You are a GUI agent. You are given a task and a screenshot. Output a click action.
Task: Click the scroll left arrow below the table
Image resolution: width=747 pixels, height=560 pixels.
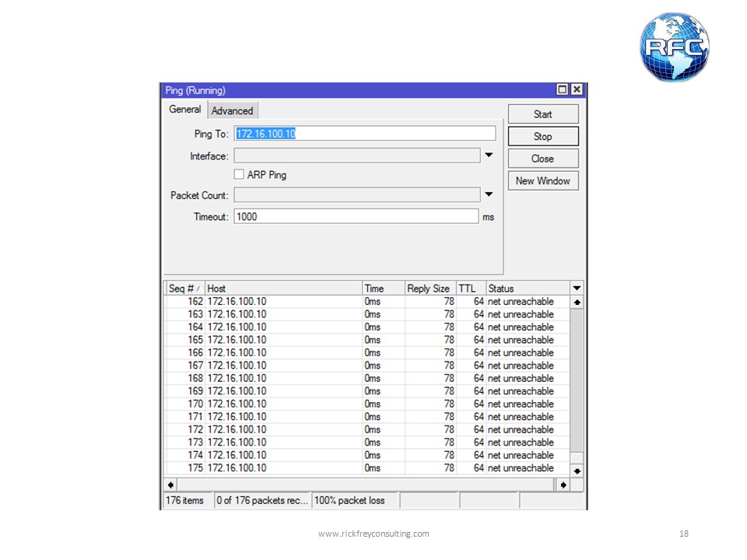(x=170, y=485)
